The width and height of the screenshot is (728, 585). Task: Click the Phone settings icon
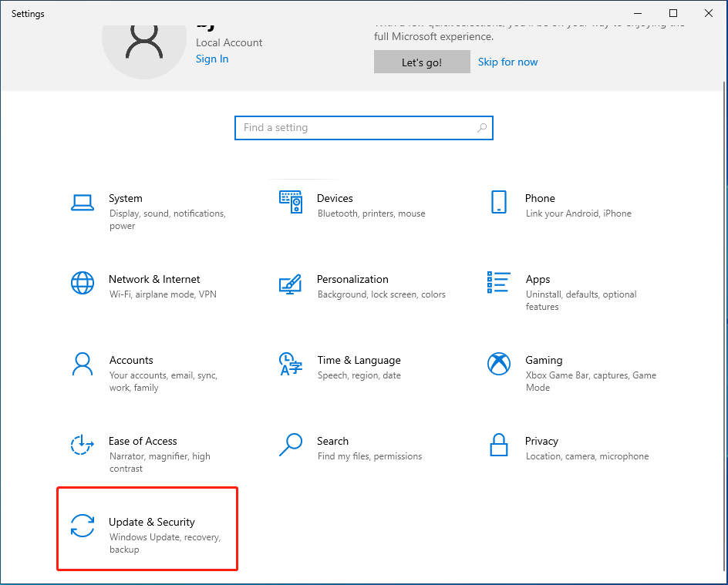499,202
